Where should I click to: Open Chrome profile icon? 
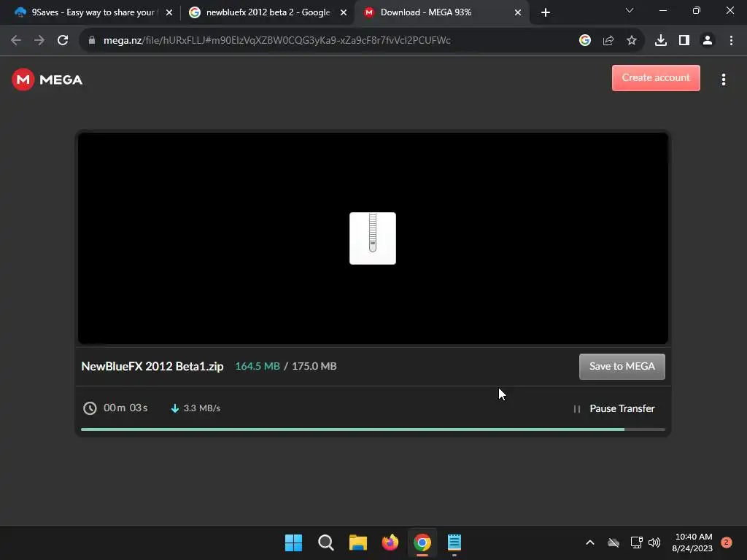pos(708,41)
